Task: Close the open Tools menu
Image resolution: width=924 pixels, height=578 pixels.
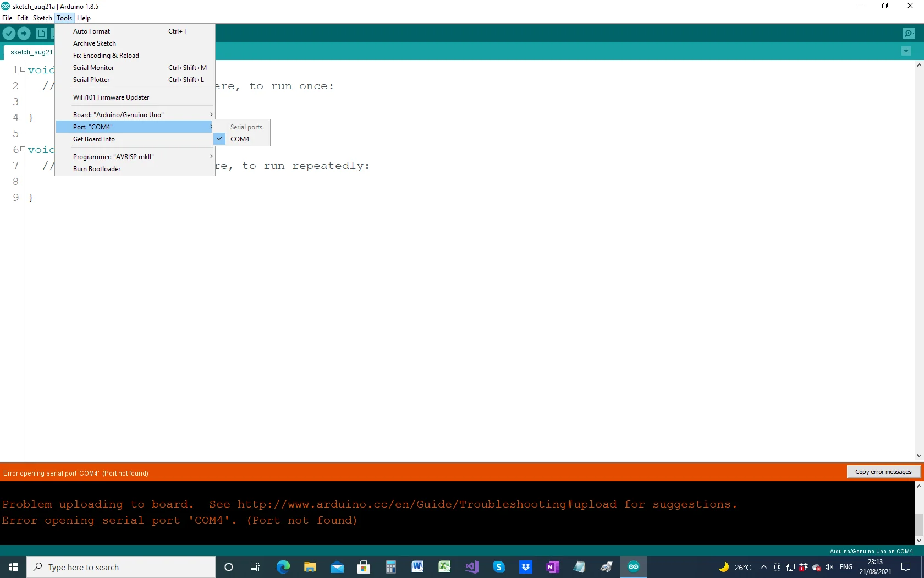Action: [64, 18]
